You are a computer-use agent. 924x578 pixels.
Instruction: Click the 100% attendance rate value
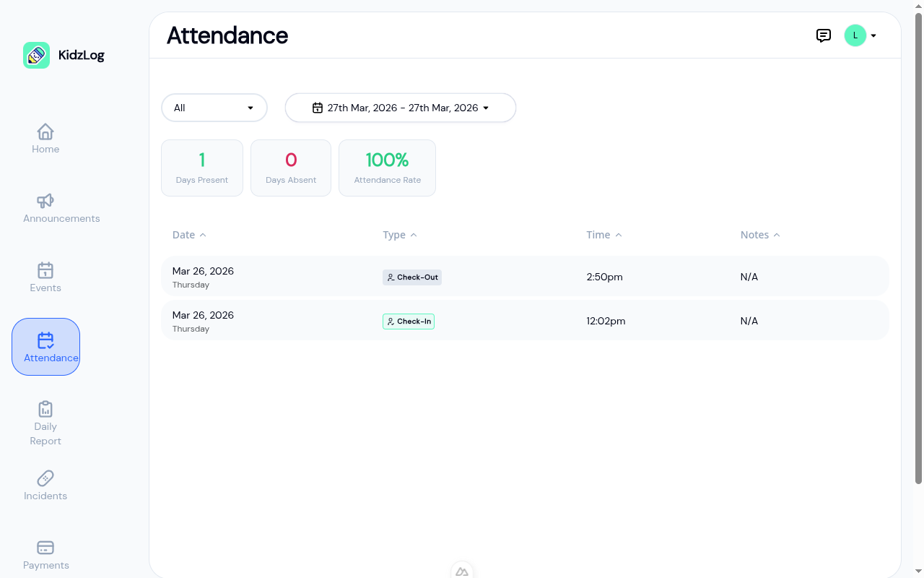[387, 160]
